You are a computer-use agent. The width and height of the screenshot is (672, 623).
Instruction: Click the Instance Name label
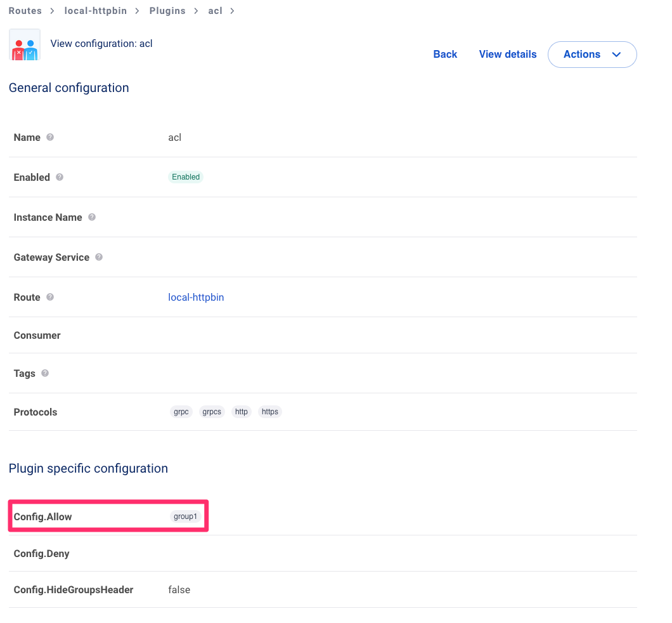tap(48, 218)
